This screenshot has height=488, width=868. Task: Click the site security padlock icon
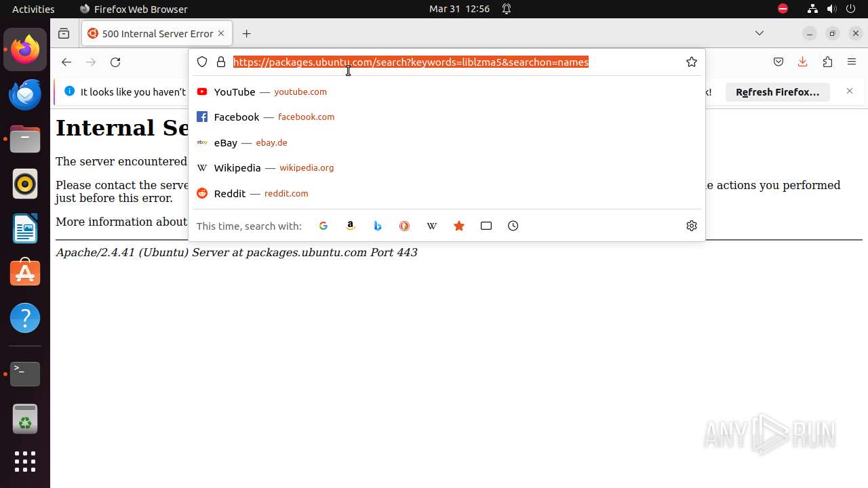click(x=221, y=62)
